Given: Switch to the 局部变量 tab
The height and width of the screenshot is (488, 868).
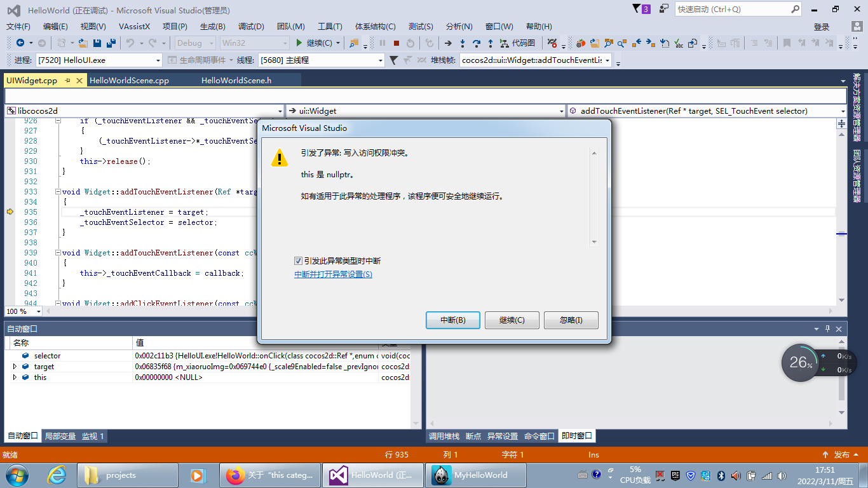Looking at the screenshot, I should [60, 437].
